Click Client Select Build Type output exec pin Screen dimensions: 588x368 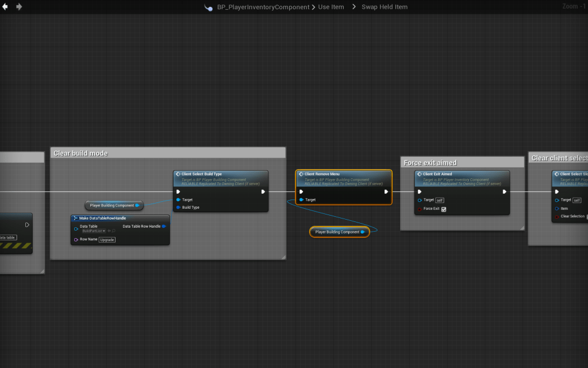(x=263, y=191)
